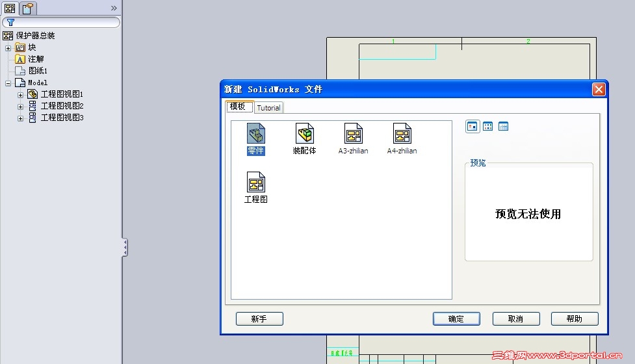The height and width of the screenshot is (364, 635).
Task: Switch to list view in dialog
Action: pos(487,126)
